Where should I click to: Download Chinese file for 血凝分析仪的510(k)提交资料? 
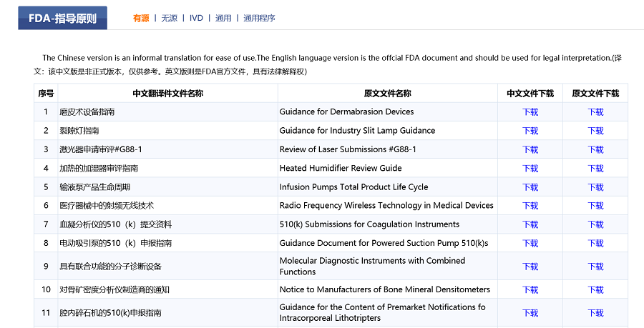[530, 224]
